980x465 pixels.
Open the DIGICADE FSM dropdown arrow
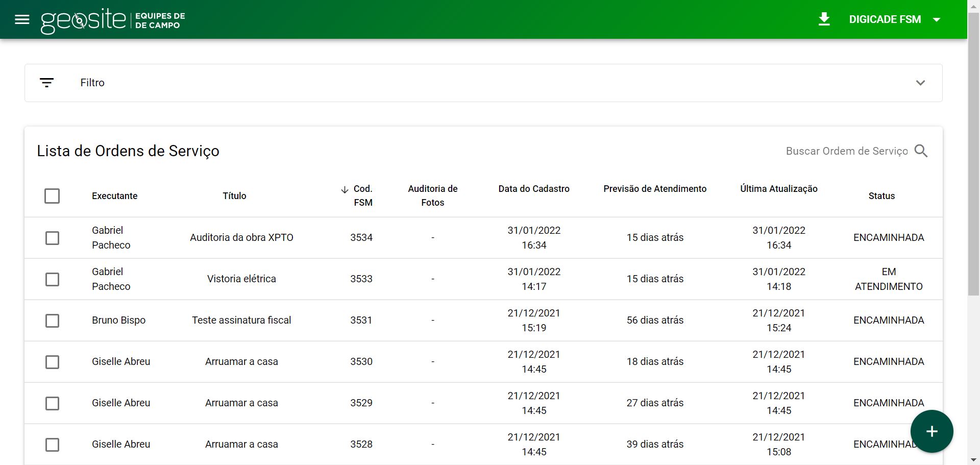(937, 19)
